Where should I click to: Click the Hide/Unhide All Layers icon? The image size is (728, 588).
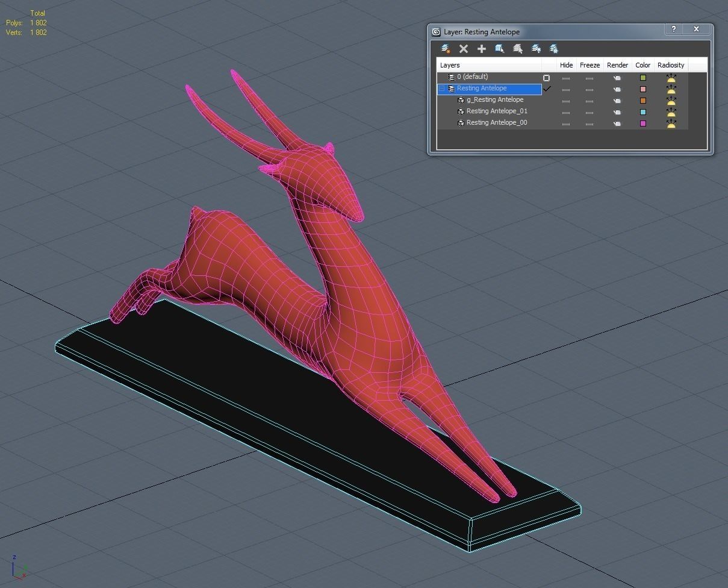[x=536, y=49]
